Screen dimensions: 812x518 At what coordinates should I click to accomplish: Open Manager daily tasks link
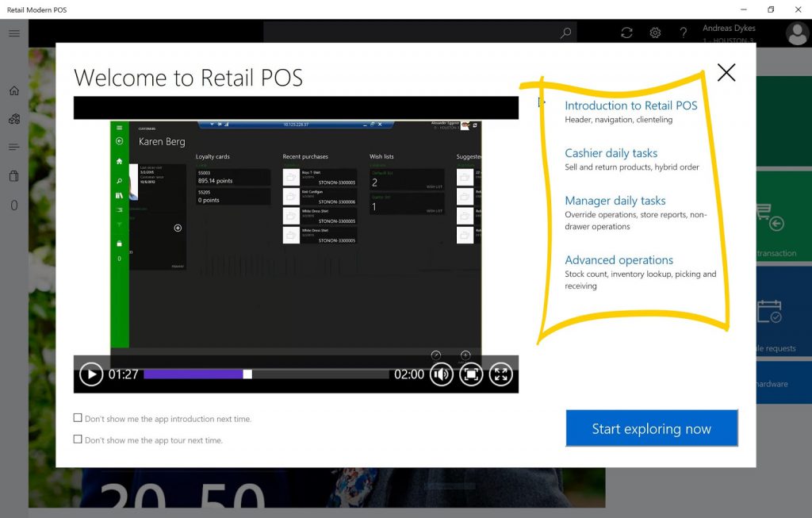coord(615,201)
